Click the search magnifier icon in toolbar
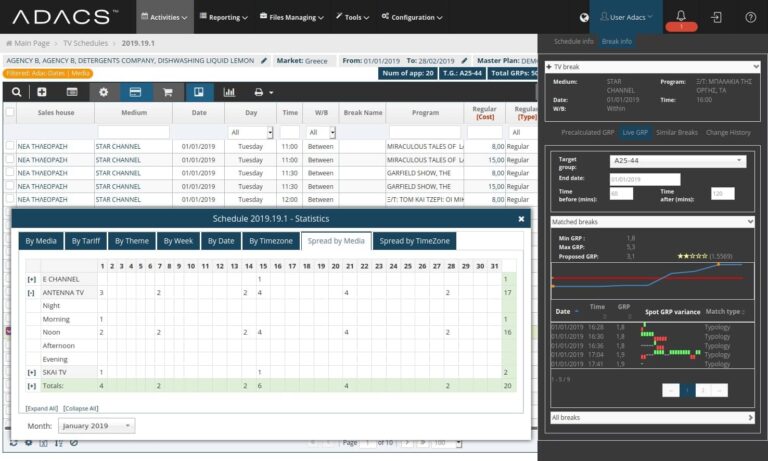768x461 pixels. tap(16, 92)
